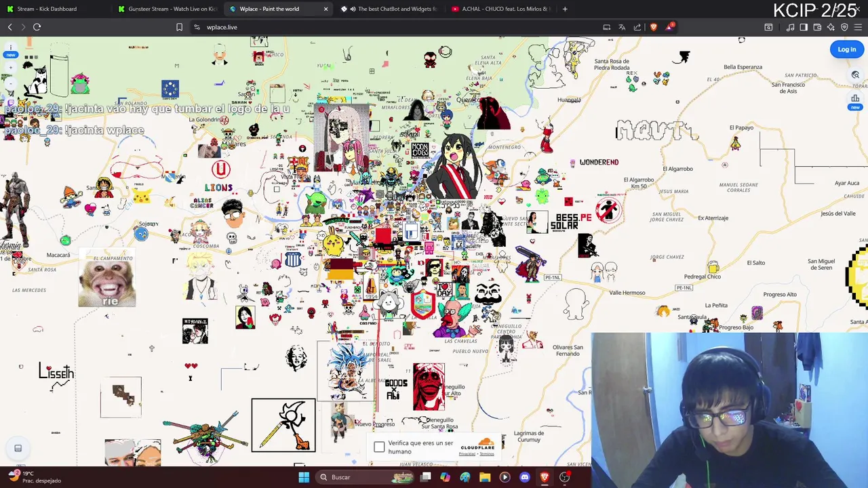The width and height of the screenshot is (868, 488).
Task: Open the translate page icon
Action: point(622,27)
